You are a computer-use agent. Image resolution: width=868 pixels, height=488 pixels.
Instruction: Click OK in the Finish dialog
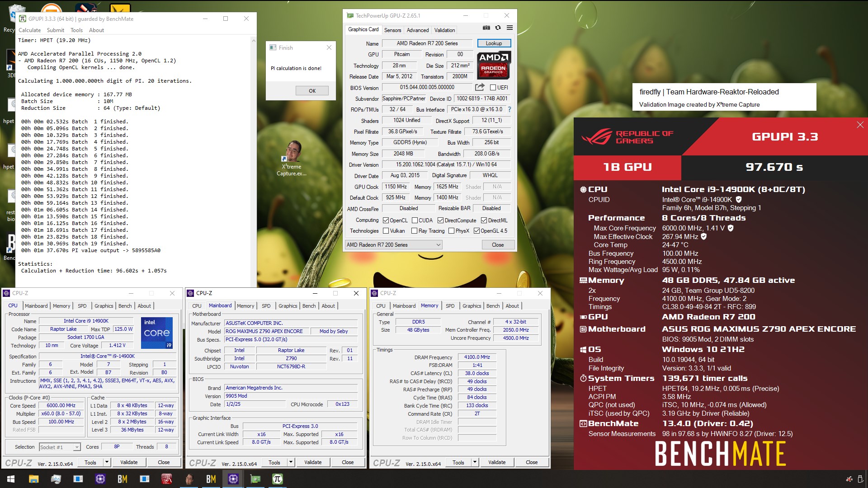pyautogui.click(x=312, y=91)
